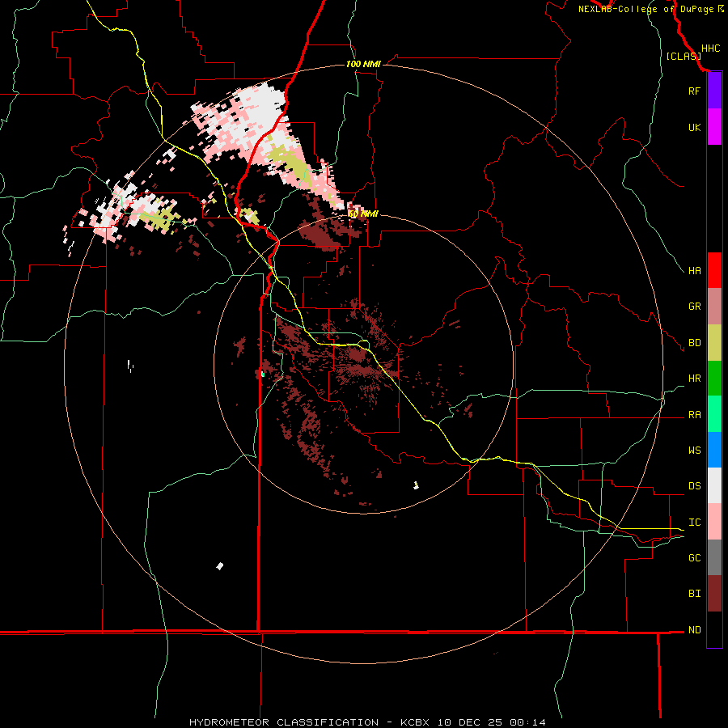Screen dimensions: 728x728
Task: Click the DS white legend swatch
Action: click(714, 485)
